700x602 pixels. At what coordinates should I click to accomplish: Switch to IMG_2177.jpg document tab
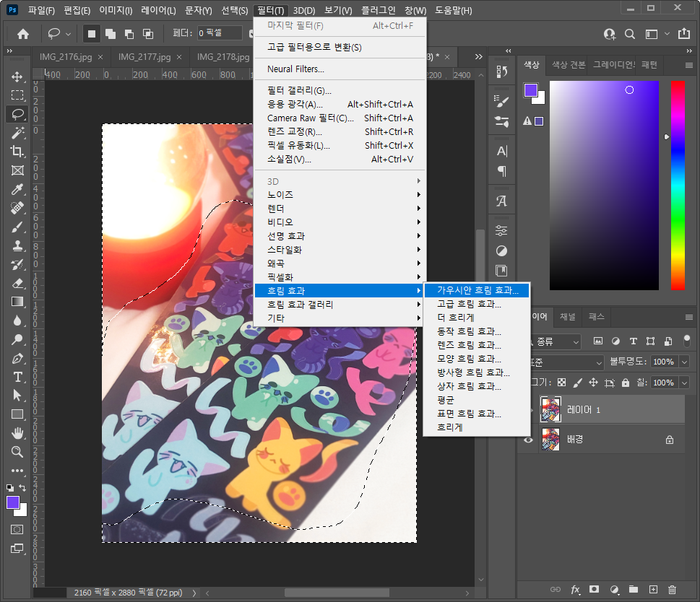coord(144,57)
